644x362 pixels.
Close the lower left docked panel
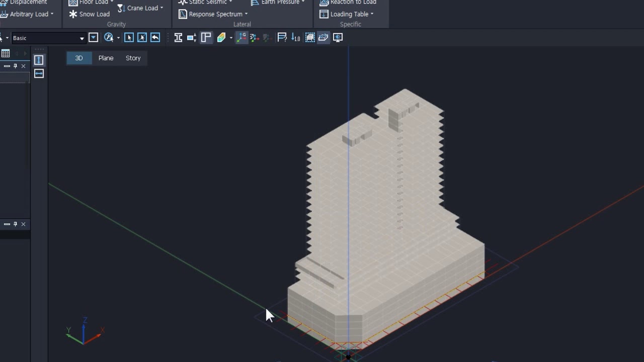(23, 224)
